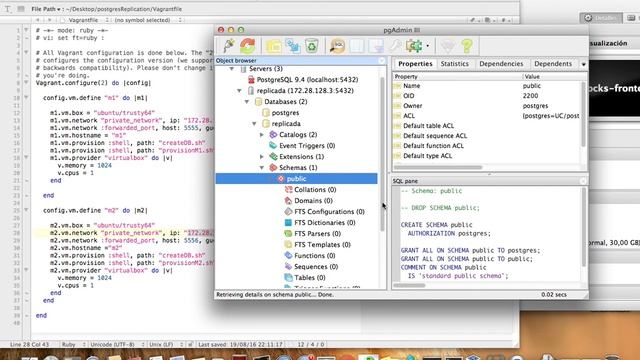Image resolution: width=640 pixels, height=360 pixels.
Task: Click the Default table ACL property
Action: (428, 126)
